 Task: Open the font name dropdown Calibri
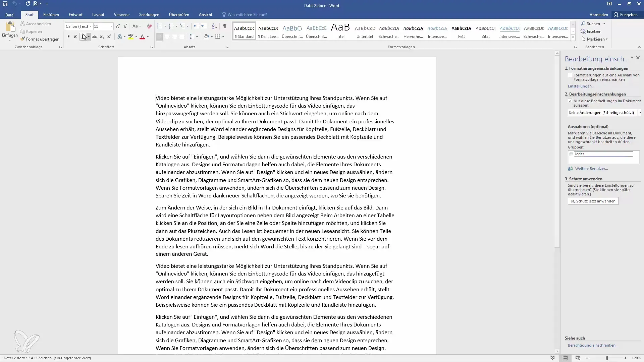point(91,26)
